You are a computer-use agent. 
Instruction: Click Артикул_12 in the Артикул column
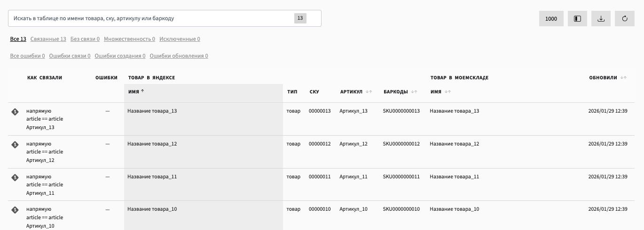point(353,144)
